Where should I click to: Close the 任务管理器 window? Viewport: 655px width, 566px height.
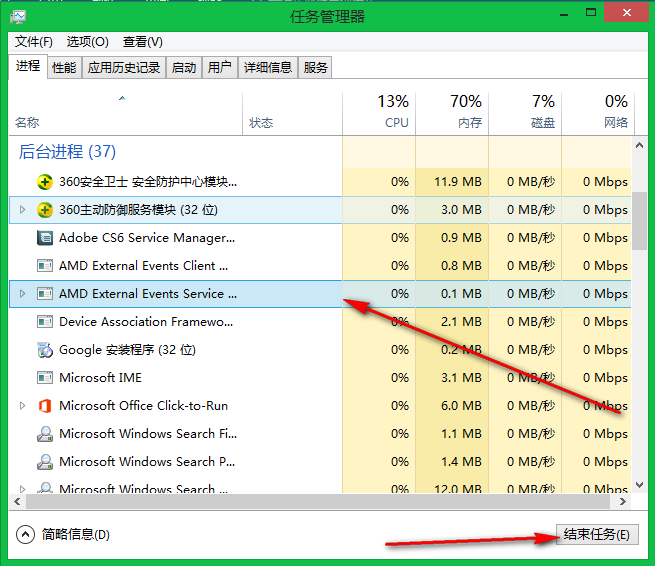(627, 13)
